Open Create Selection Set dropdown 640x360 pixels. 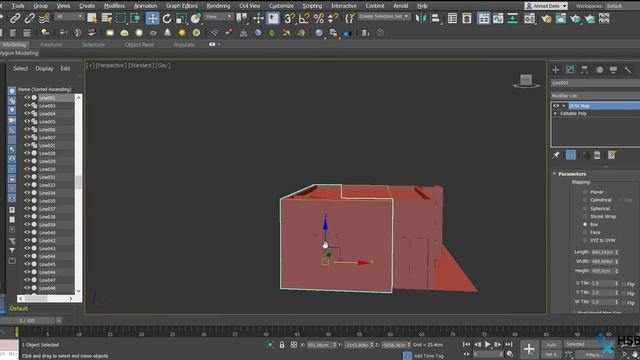click(x=384, y=17)
